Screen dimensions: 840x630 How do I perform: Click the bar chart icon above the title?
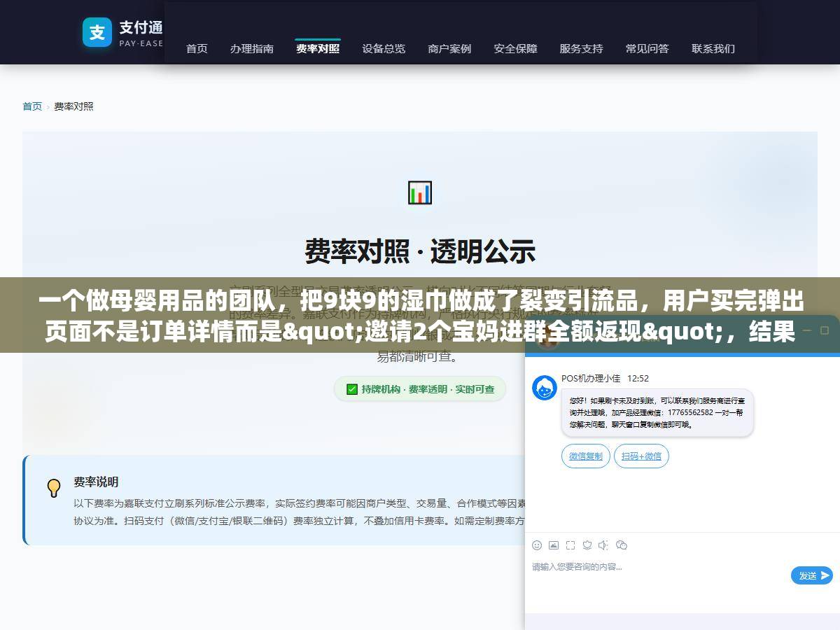pyautogui.click(x=420, y=192)
